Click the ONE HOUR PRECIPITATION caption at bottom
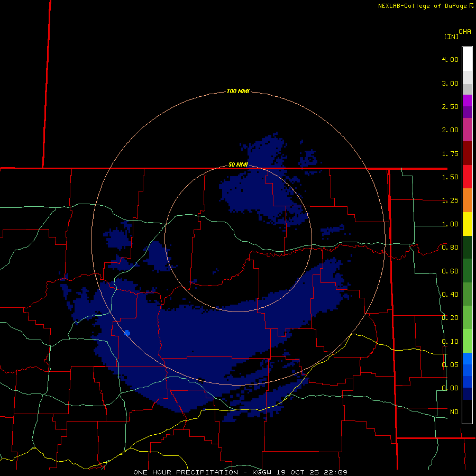 (186, 472)
